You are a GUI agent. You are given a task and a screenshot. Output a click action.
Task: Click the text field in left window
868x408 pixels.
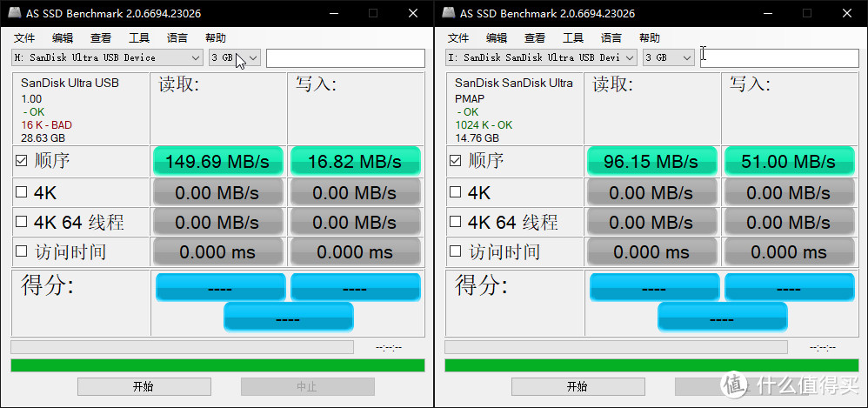[x=345, y=58]
